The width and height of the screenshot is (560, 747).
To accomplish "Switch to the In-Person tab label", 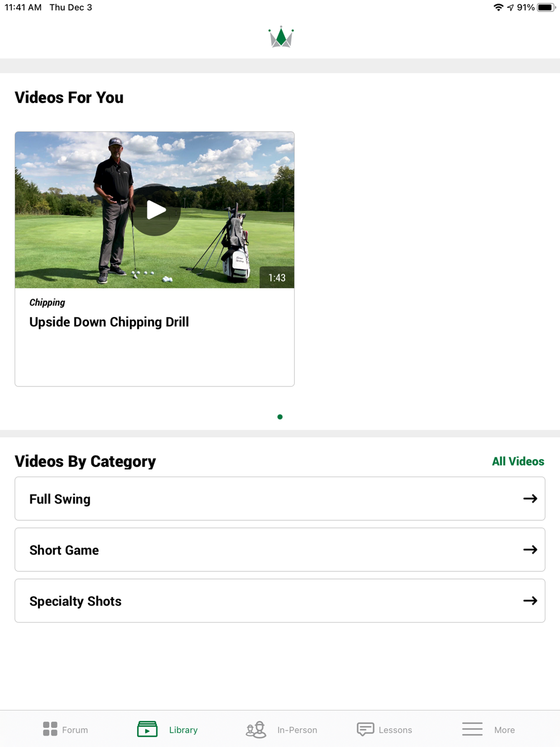I will (297, 730).
